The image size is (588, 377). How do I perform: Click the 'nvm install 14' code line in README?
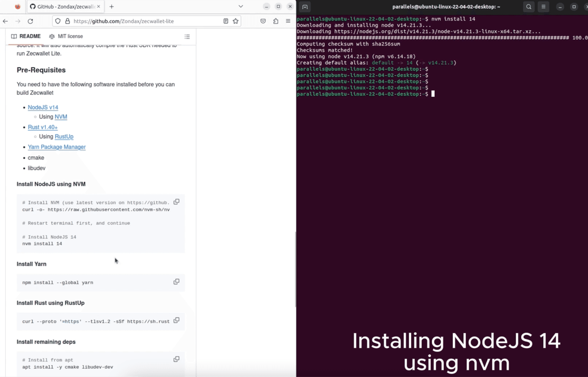click(x=42, y=244)
